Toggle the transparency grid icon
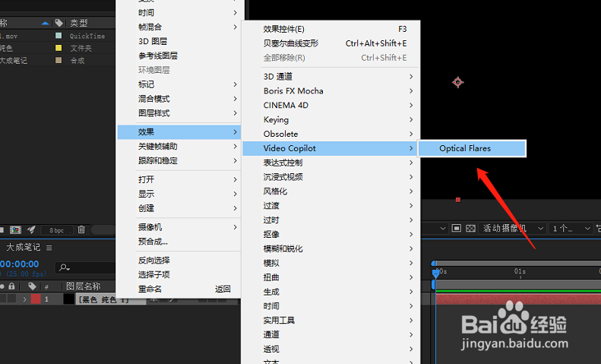Image resolution: width=601 pixels, height=364 pixels. [470, 229]
